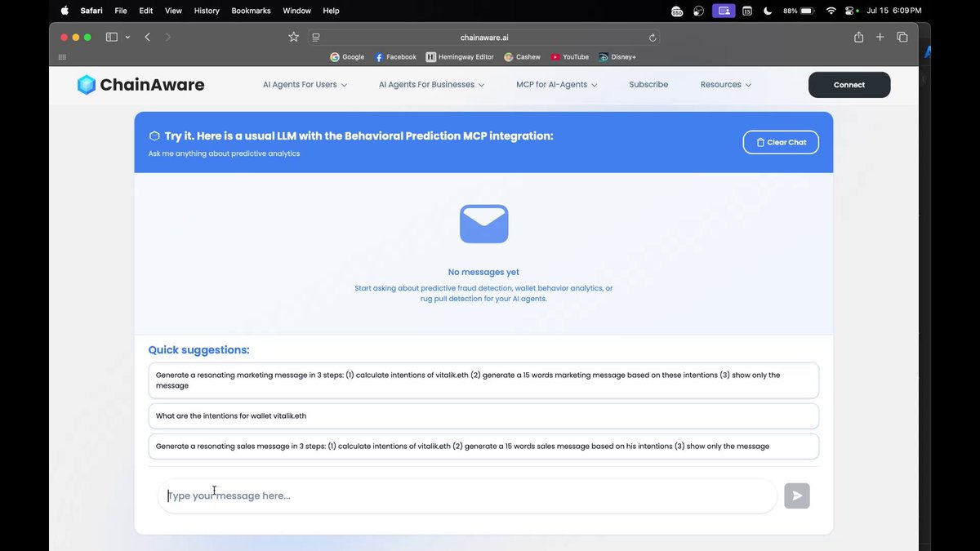Open the Facebook bookmark
980x551 pixels.
(x=395, y=57)
